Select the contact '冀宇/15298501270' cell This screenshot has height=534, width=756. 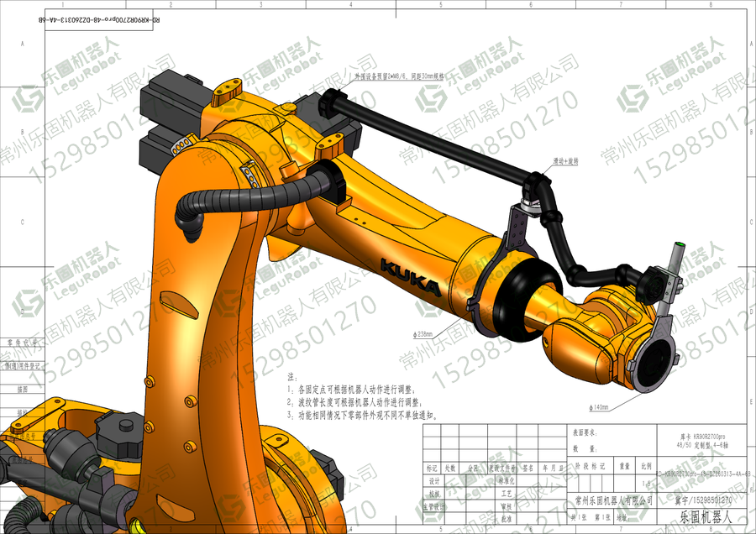coord(703,500)
